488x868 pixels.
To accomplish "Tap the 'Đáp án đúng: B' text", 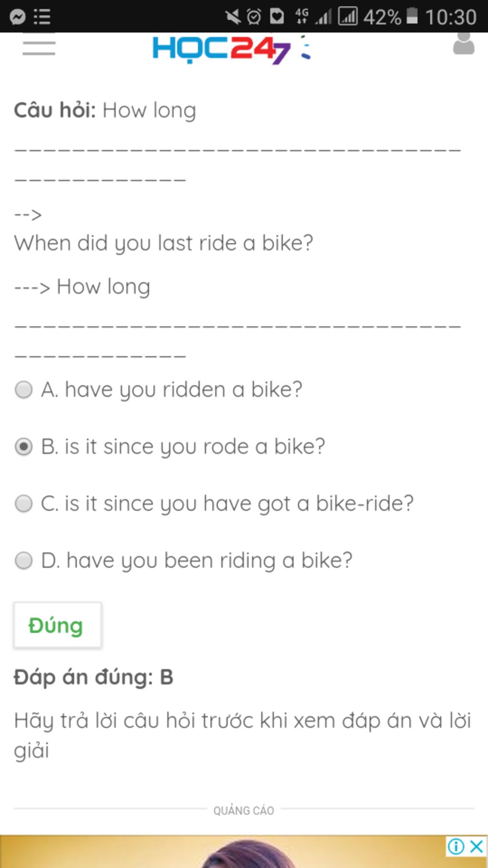I will [x=93, y=678].
